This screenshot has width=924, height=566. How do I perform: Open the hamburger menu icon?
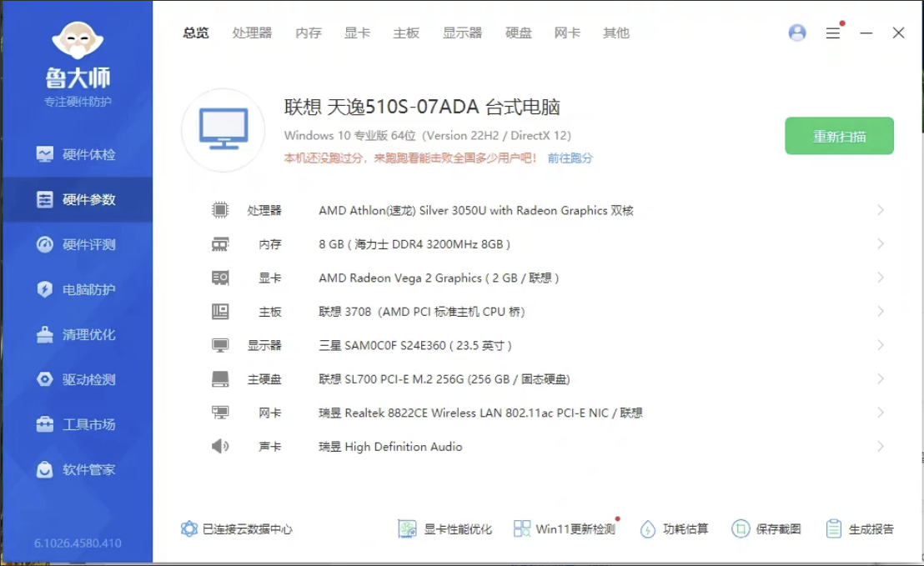tap(832, 33)
